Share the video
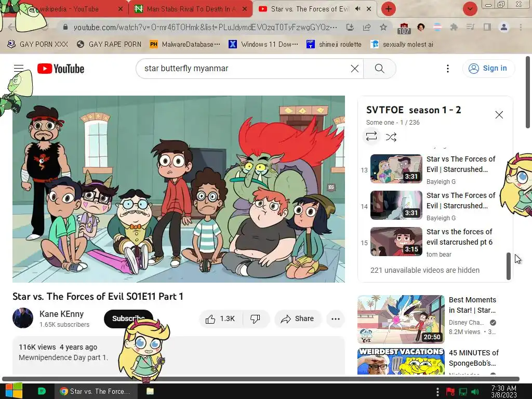Viewport: 532px width, 399px height. [298, 318]
